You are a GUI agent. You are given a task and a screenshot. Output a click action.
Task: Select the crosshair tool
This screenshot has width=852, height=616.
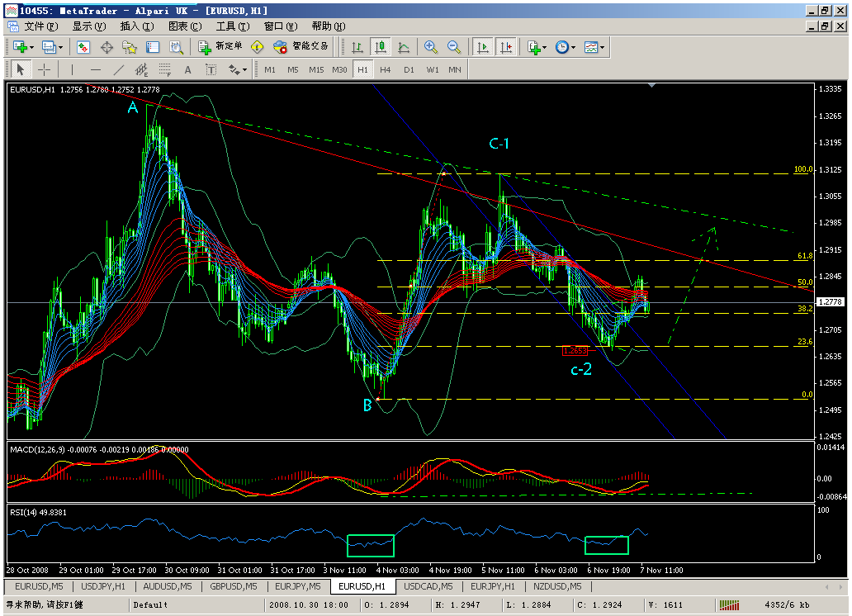click(x=44, y=69)
